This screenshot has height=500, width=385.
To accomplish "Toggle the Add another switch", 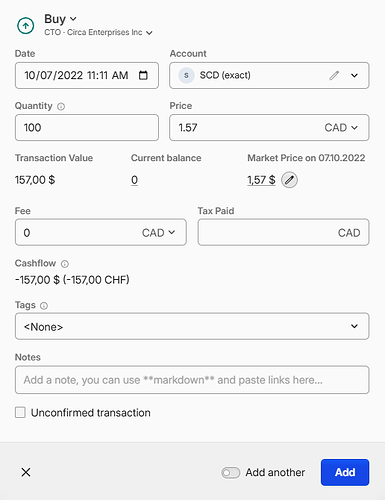I will click(x=230, y=472).
